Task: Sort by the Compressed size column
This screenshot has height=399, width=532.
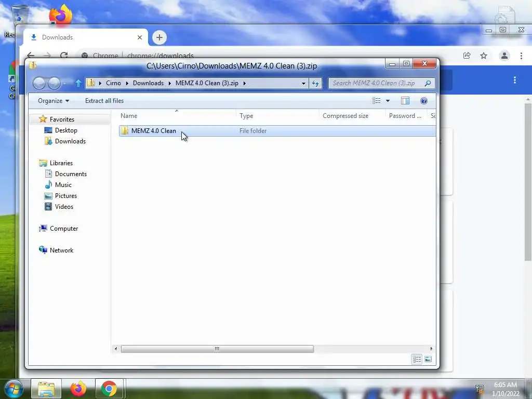Action: (352, 116)
